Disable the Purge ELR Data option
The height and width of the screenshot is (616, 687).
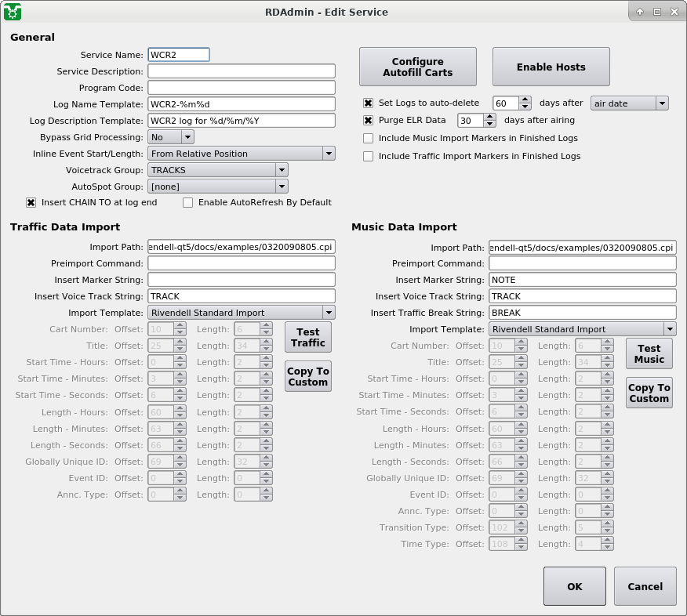click(368, 120)
